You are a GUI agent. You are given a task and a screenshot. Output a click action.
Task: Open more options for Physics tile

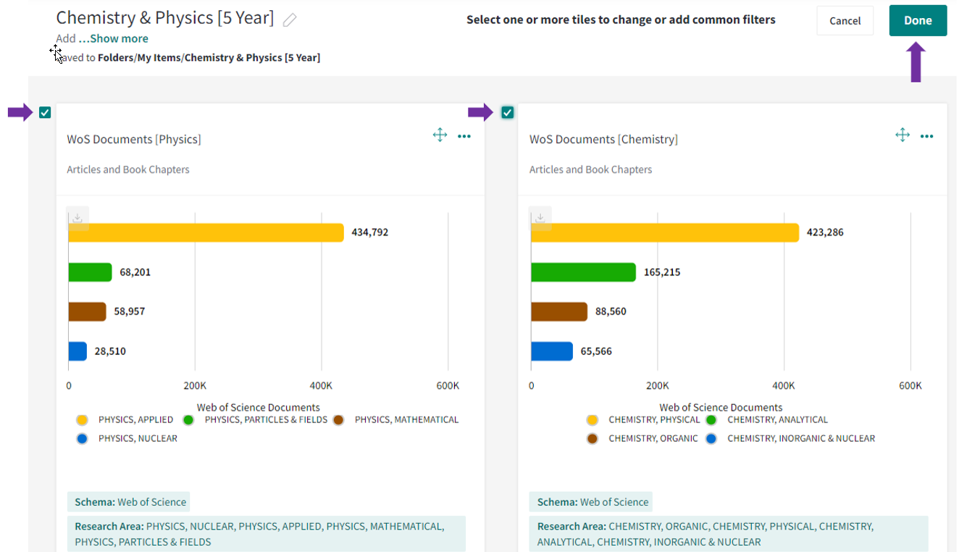(464, 136)
